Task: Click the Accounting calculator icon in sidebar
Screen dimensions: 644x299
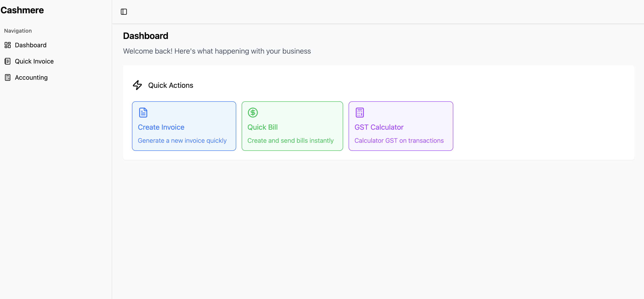Action: [7, 77]
